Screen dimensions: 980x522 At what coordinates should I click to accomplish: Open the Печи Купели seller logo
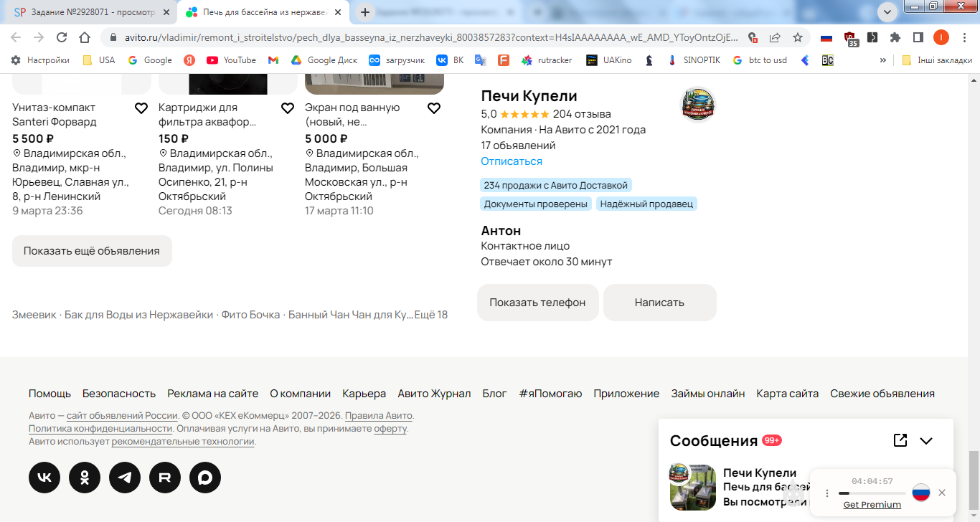point(698,105)
